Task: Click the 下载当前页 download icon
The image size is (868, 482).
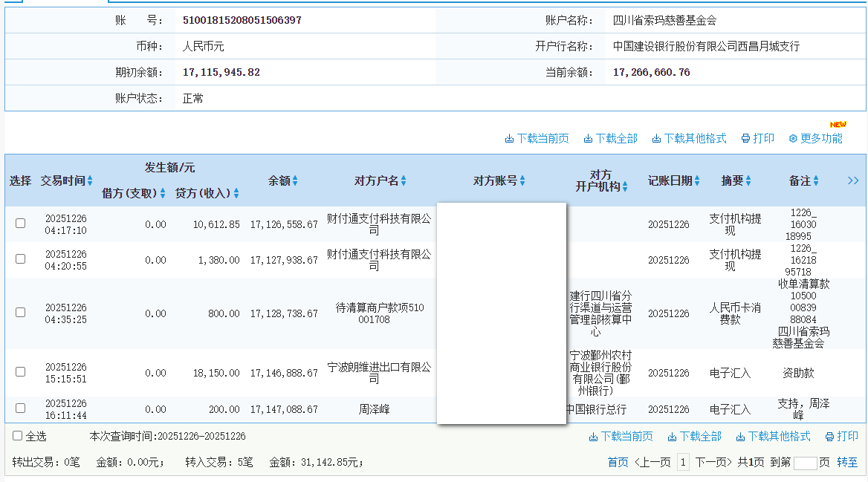Action: 511,137
